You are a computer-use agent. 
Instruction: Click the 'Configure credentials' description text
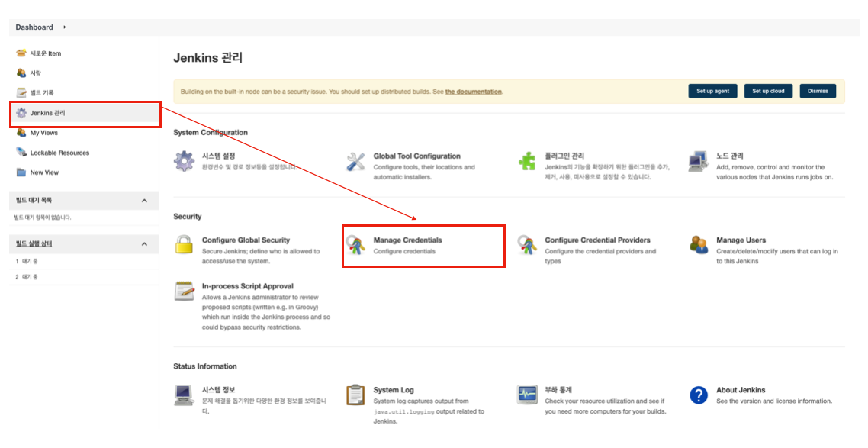coord(404,251)
